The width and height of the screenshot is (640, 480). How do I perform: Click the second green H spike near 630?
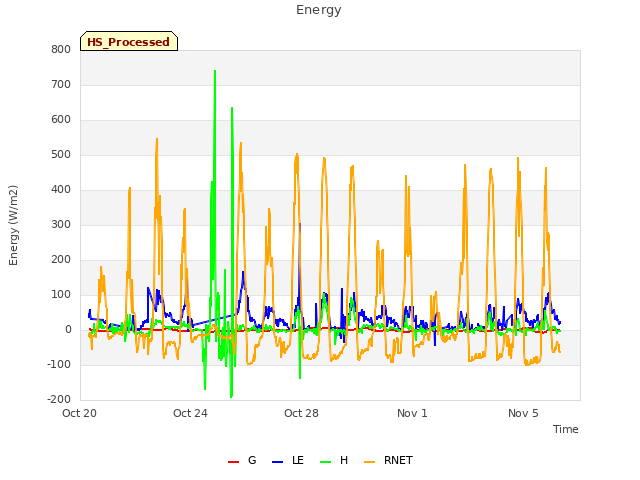pyautogui.click(x=232, y=109)
